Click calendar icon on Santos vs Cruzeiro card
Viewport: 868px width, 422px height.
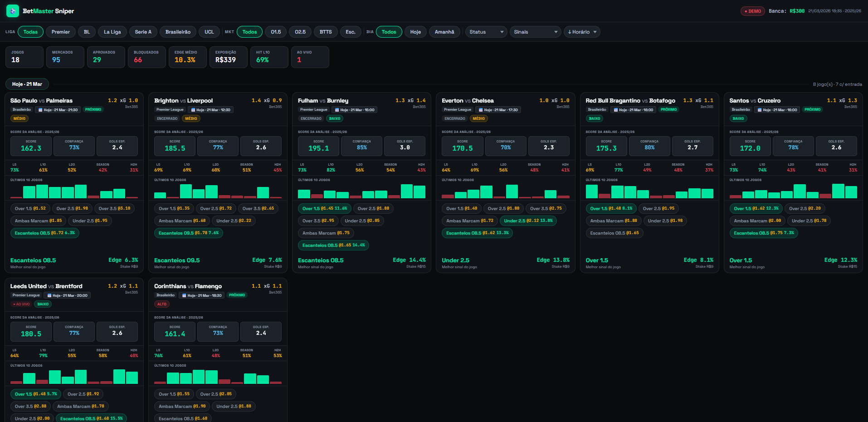tap(760, 110)
